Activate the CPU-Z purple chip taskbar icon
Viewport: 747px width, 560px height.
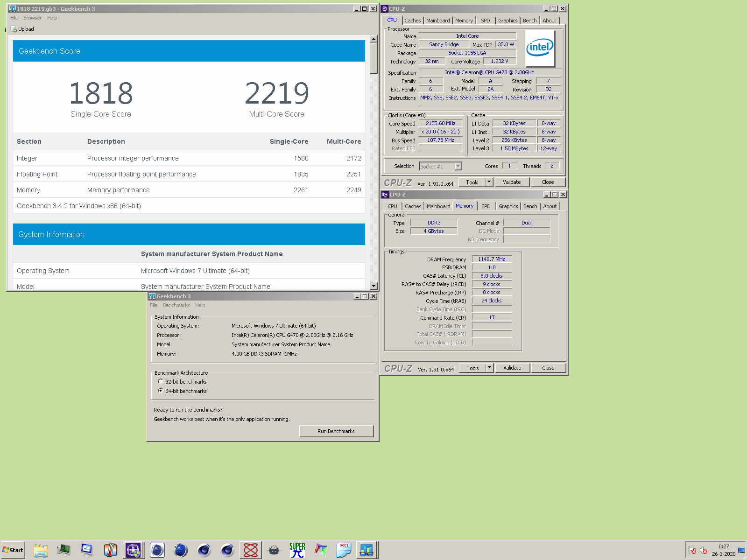133,550
